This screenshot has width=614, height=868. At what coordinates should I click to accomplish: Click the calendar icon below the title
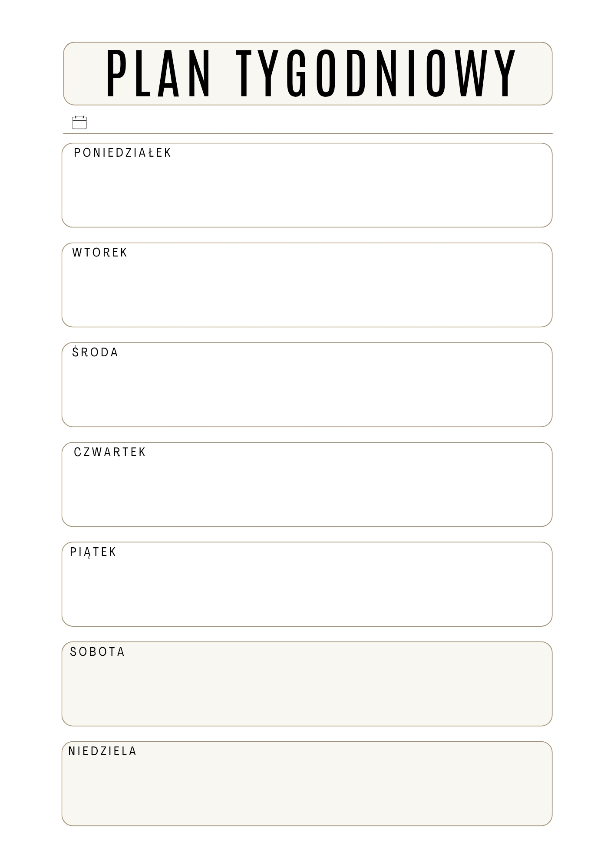[79, 122]
